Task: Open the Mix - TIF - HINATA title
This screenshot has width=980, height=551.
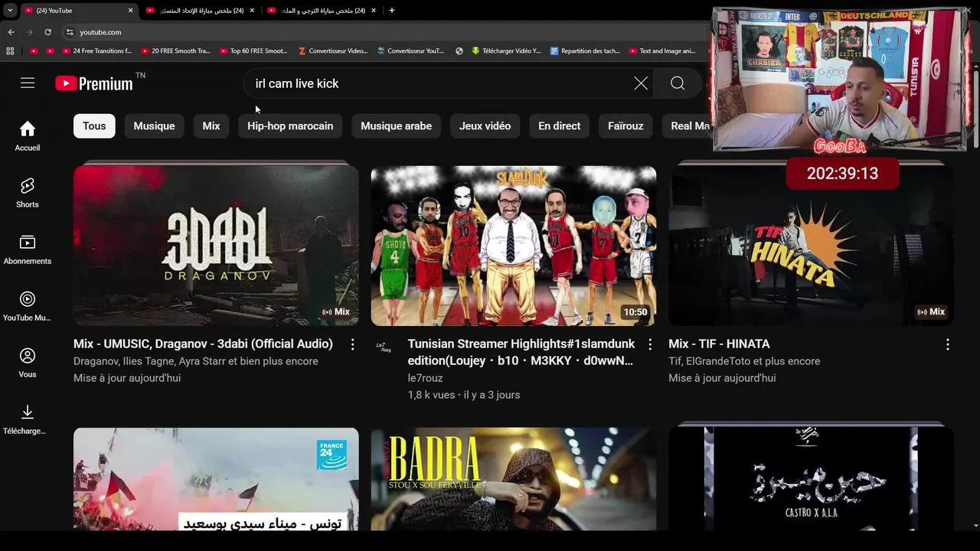Action: click(x=719, y=344)
